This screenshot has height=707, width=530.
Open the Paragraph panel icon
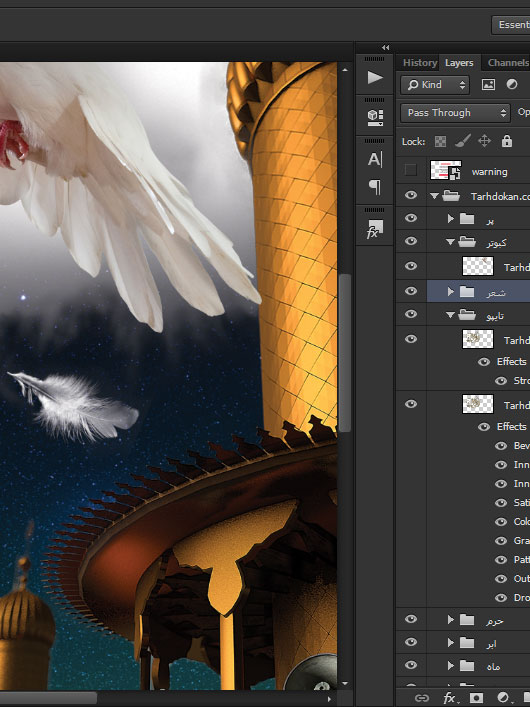[374, 187]
